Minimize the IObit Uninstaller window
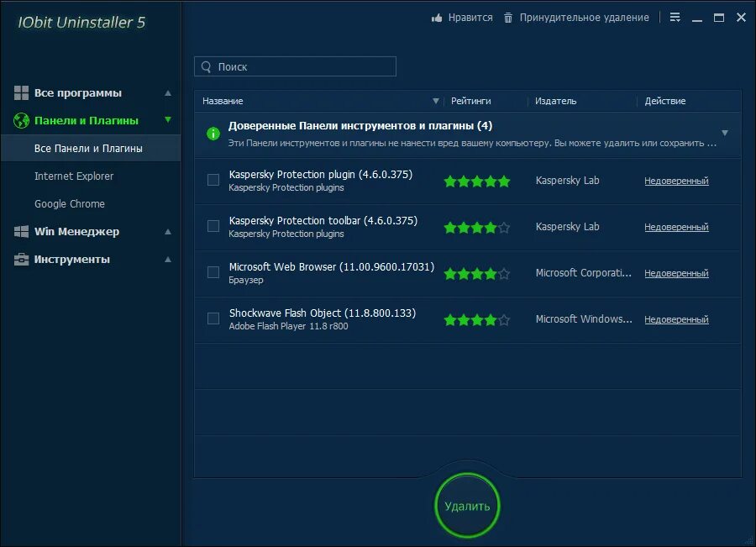Viewport: 756px width, 547px height. click(x=697, y=18)
